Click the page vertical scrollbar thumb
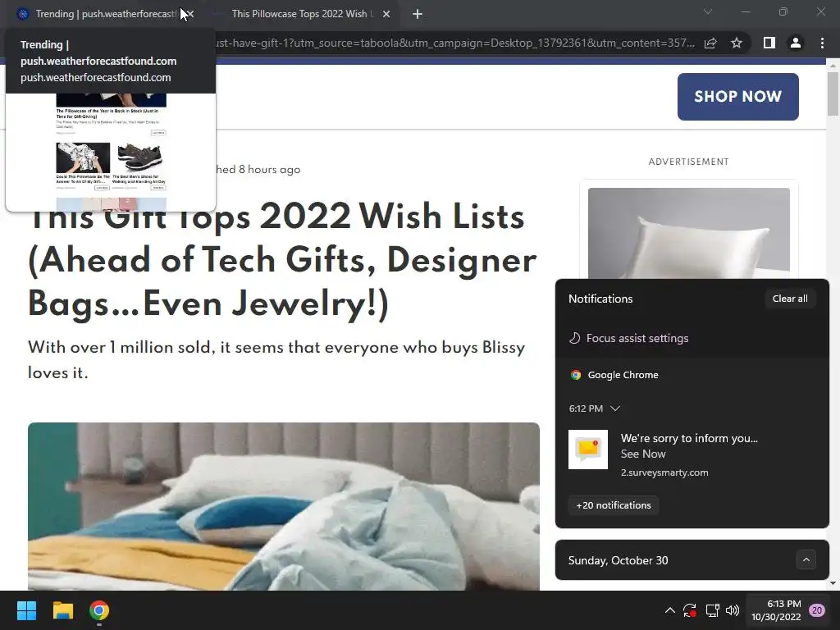 click(833, 94)
